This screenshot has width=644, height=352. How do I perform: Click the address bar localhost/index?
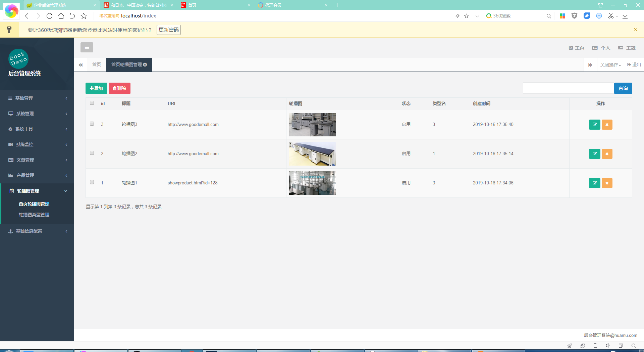point(139,16)
